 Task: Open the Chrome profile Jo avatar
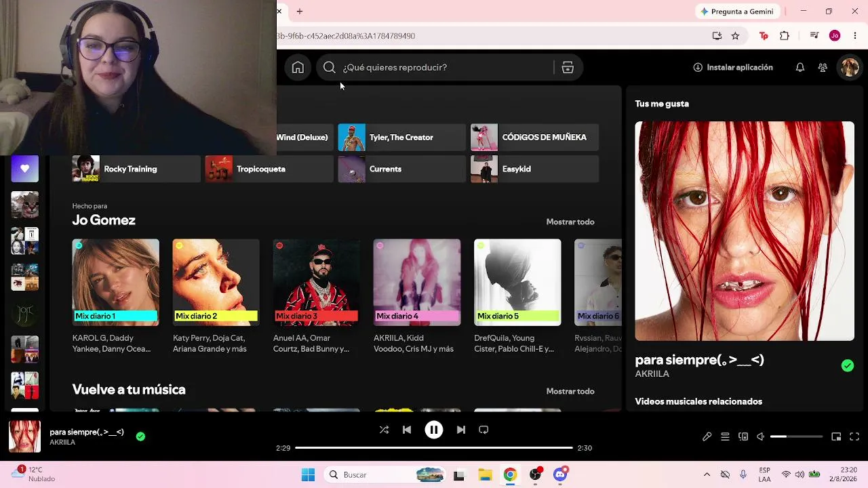click(x=835, y=36)
